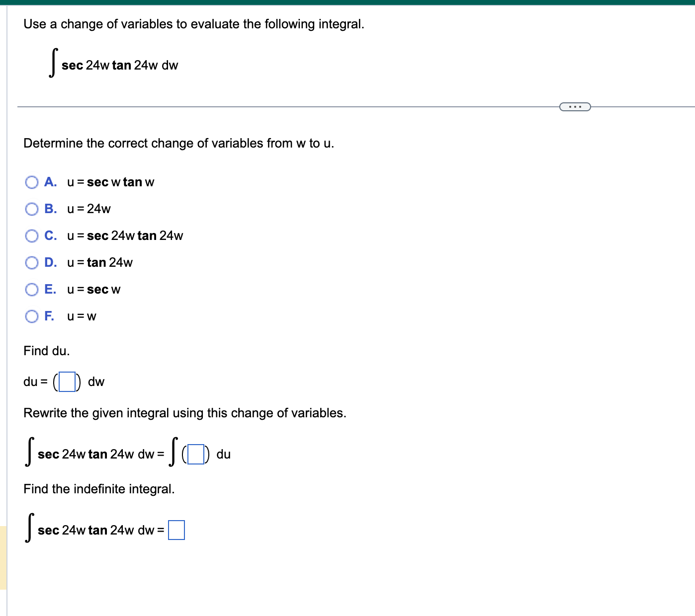Click the du answer input box
Image resolution: width=695 pixels, height=616 pixels.
[x=66, y=382]
